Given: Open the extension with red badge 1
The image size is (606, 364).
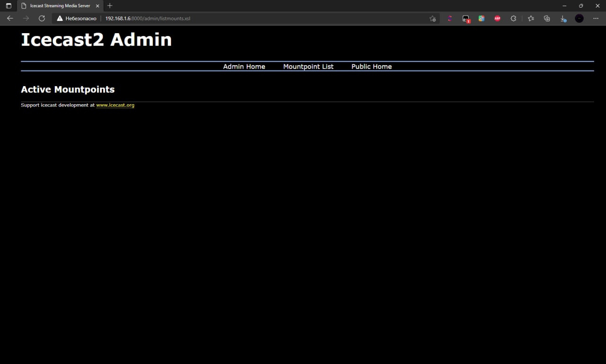Looking at the screenshot, I should coord(466,18).
